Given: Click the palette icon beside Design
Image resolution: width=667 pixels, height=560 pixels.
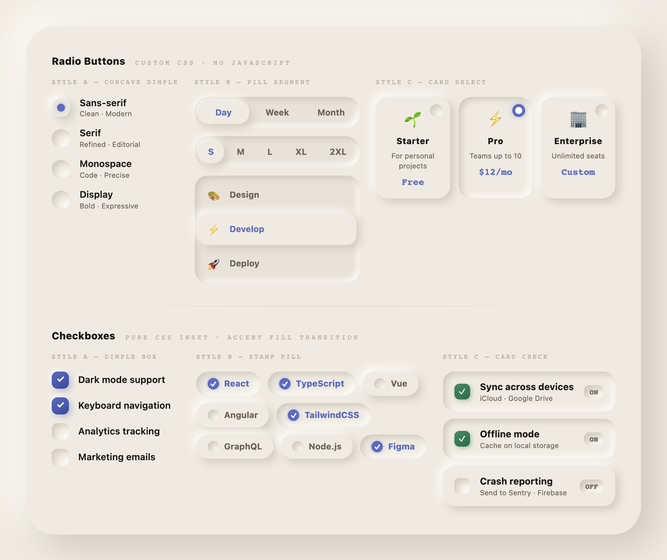Looking at the screenshot, I should click(214, 195).
